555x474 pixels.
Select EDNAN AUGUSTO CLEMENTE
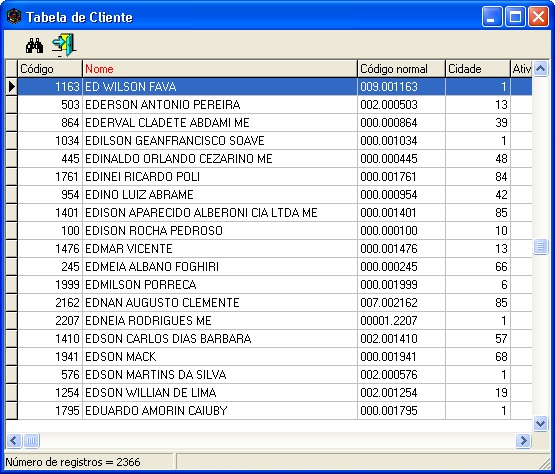point(220,303)
